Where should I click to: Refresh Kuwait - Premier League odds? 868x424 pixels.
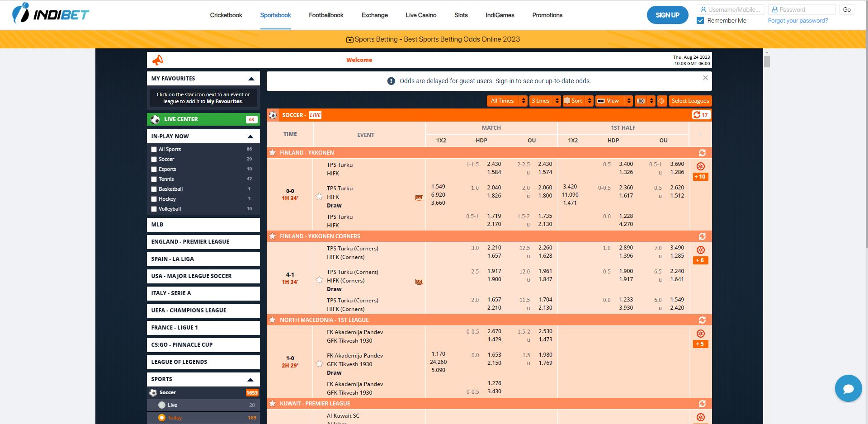coord(702,404)
